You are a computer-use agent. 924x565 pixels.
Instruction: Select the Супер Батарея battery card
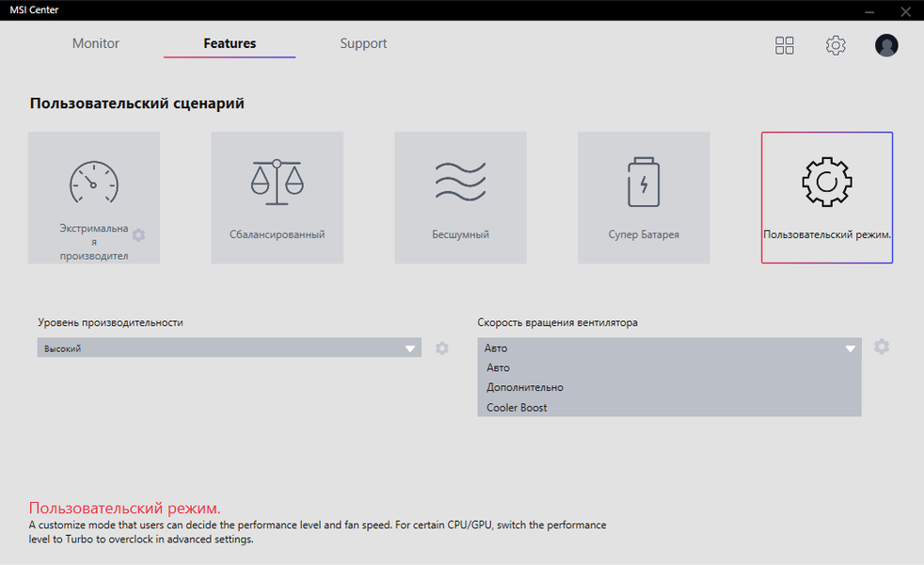[644, 198]
